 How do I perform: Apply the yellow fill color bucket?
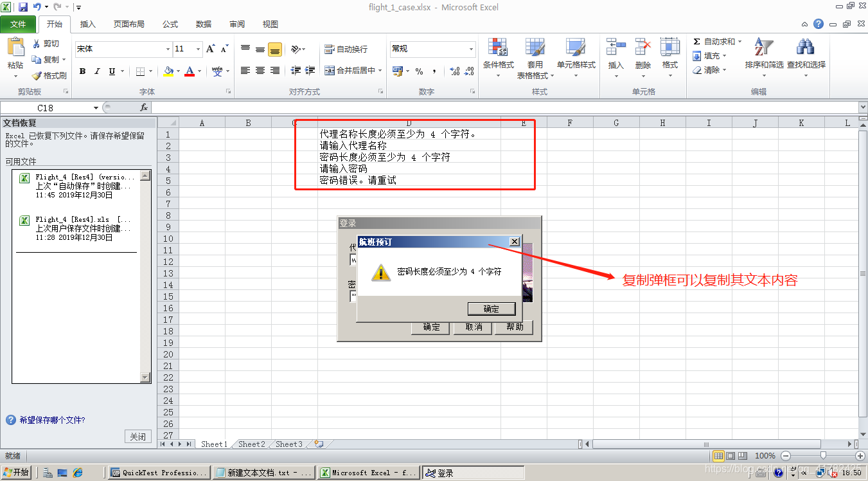(168, 71)
